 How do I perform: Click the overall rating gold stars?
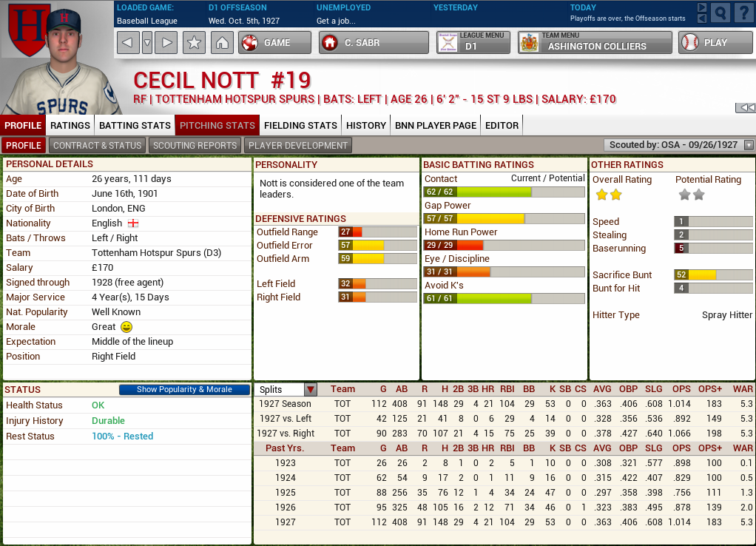coord(609,195)
